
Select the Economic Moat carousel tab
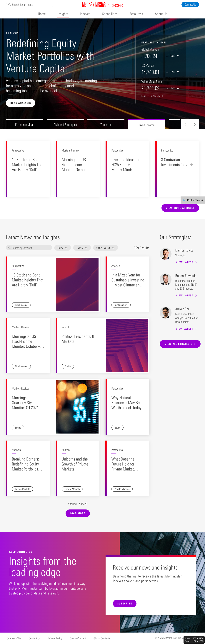(x=24, y=125)
